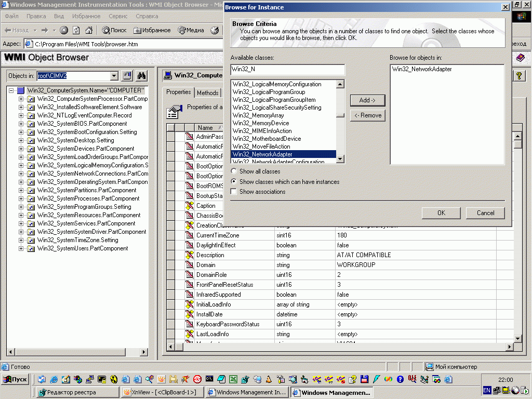This screenshot has height=399, width=532.
Task: Expand the Win32_InstalledSoftwareElement.Software node
Action: [21, 107]
